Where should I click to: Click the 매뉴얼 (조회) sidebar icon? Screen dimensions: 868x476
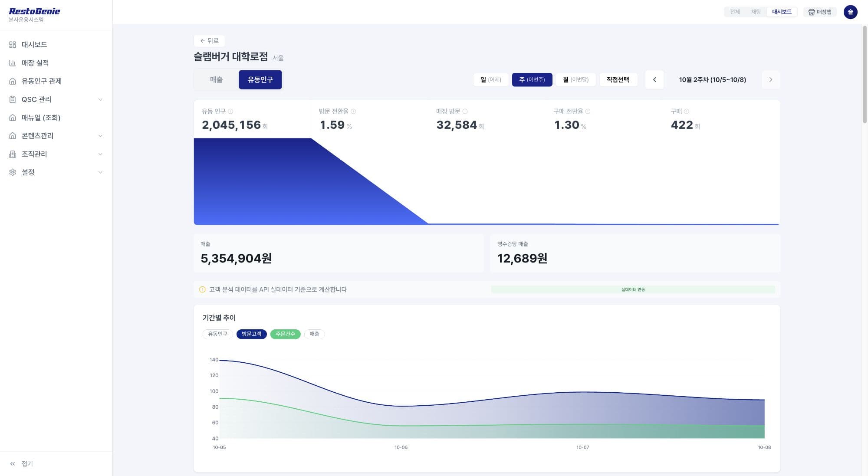click(13, 118)
